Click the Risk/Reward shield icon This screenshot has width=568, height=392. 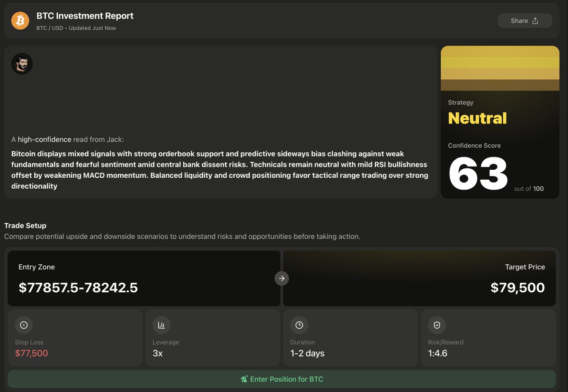437,325
